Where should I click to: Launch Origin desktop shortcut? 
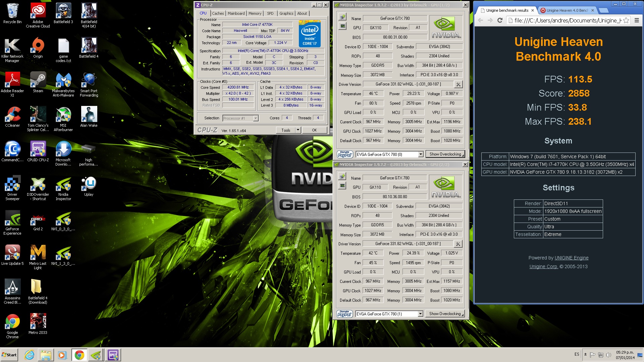38,48
